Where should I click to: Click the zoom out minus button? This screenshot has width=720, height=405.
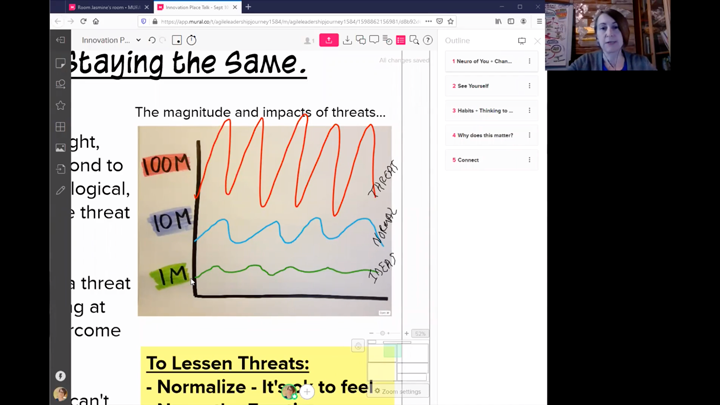pos(371,333)
